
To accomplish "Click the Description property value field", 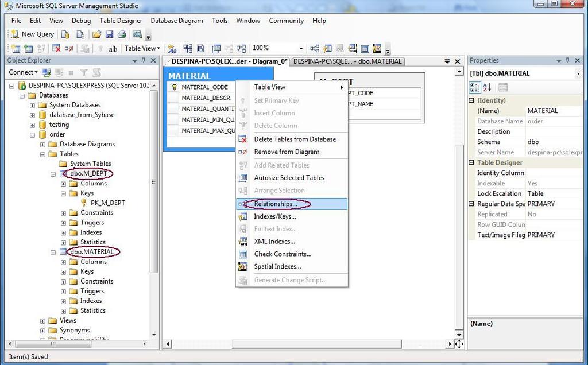I will 554,131.
